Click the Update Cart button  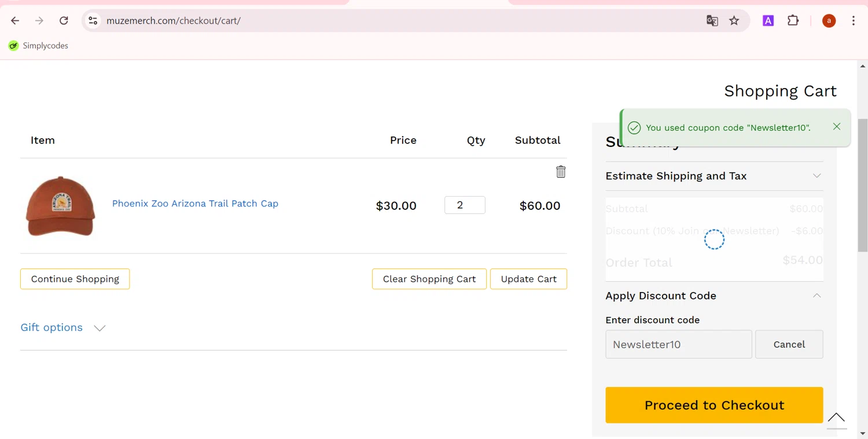coord(528,279)
